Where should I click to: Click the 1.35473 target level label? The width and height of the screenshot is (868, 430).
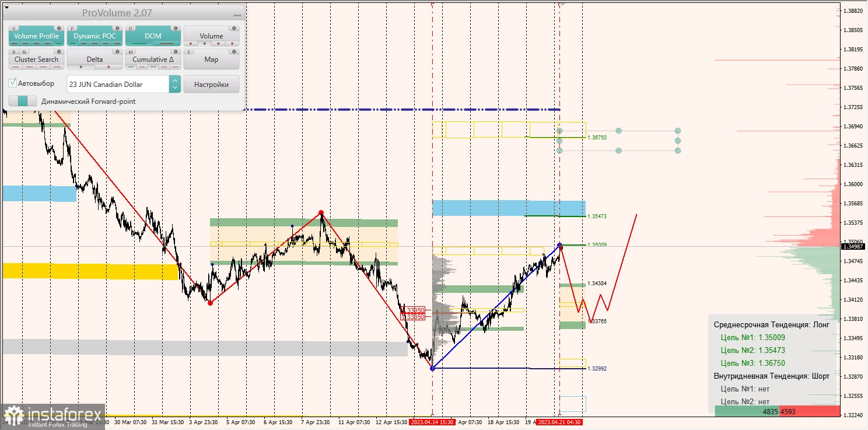[597, 216]
